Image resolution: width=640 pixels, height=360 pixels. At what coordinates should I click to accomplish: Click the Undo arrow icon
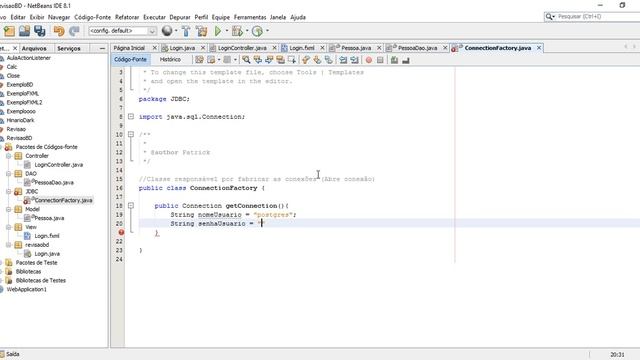(59, 31)
